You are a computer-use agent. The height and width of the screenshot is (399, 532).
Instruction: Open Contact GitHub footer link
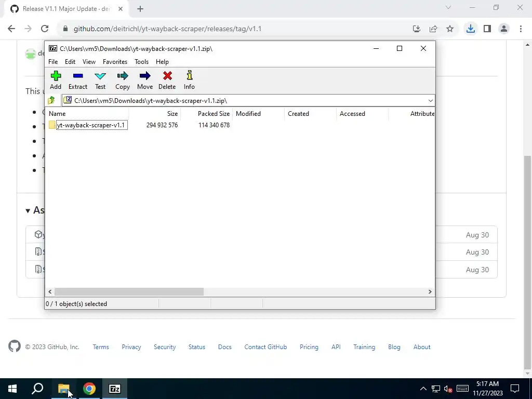[265, 347]
